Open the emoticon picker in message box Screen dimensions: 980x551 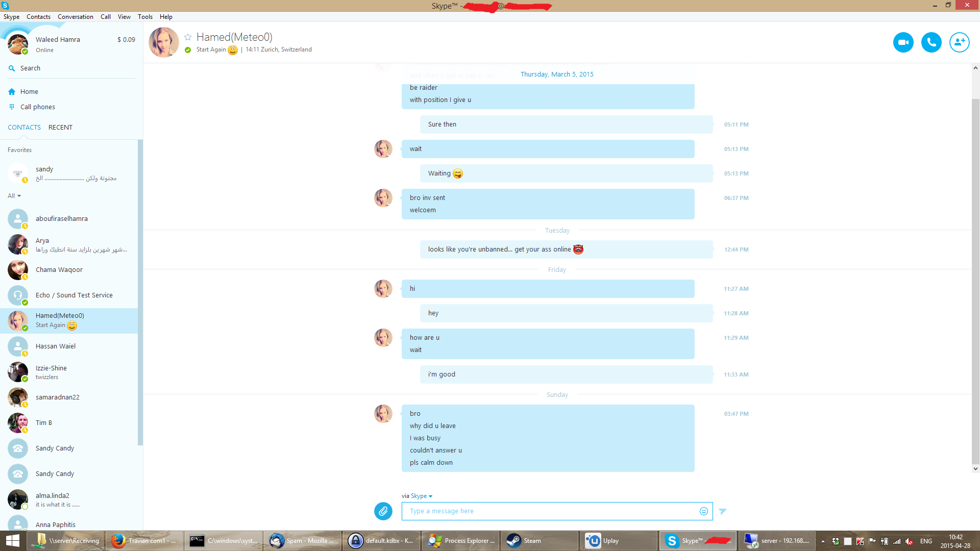(x=703, y=511)
